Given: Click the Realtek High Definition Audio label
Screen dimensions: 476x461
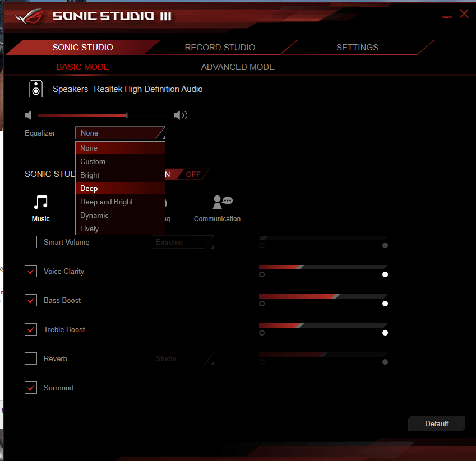Looking at the screenshot, I should [148, 89].
